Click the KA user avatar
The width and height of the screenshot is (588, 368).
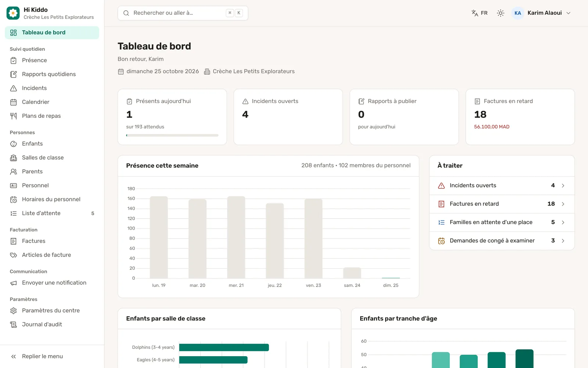(517, 13)
